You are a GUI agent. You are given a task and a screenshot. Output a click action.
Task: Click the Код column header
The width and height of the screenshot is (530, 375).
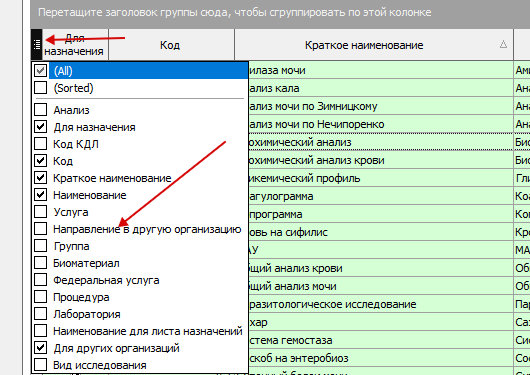(171, 44)
